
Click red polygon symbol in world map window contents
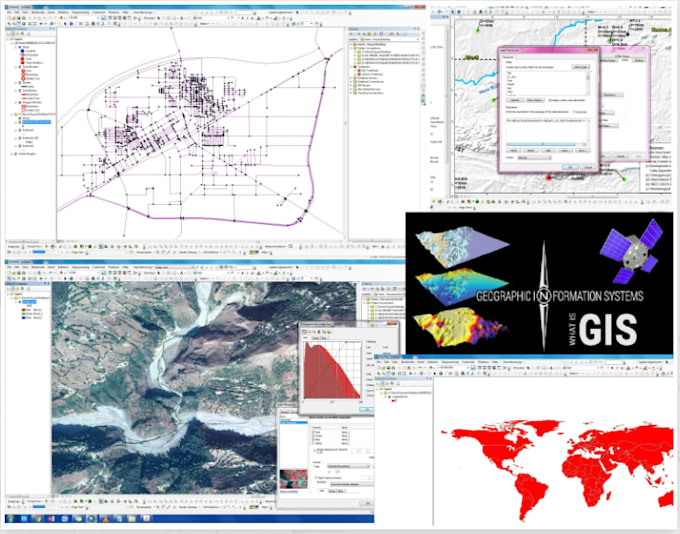tap(393, 401)
